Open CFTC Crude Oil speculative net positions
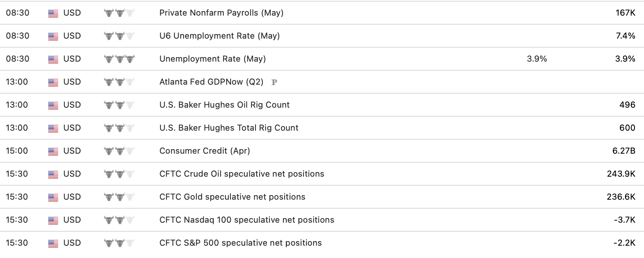The height and width of the screenshot is (258, 644). click(x=241, y=174)
